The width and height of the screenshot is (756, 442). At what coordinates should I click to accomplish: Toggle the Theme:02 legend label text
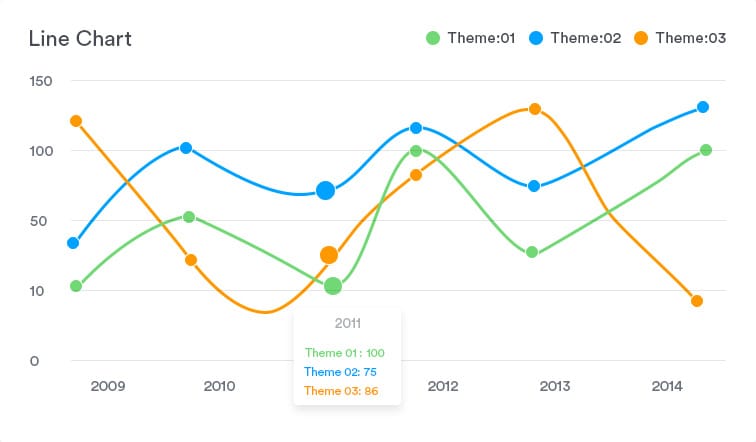click(586, 38)
